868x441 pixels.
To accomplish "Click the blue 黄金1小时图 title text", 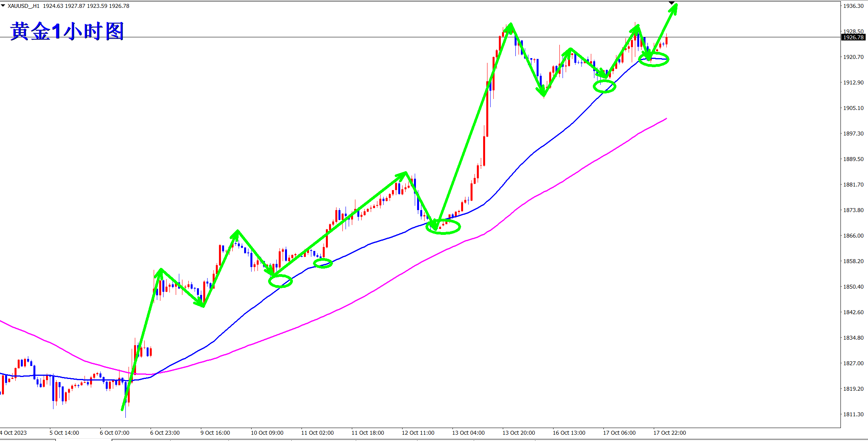I will click(67, 31).
